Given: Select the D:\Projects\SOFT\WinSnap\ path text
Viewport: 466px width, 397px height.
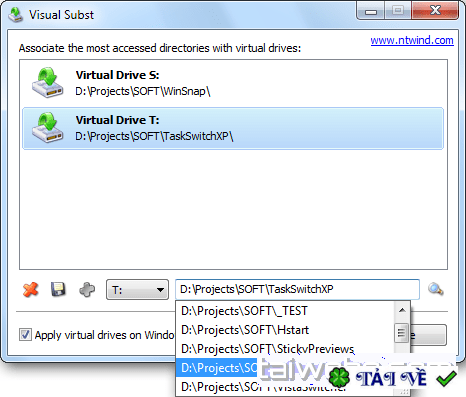Looking at the screenshot, I should pos(143,91).
